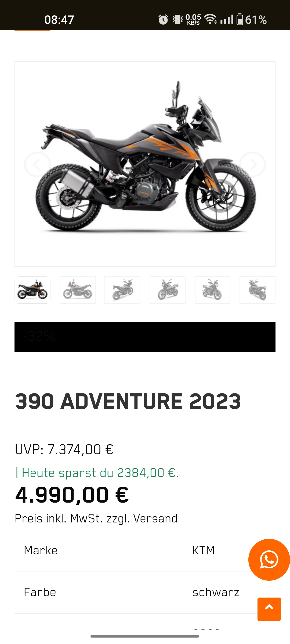Select the second motorcycle thumbnail
The image size is (290, 644).
pos(78,290)
